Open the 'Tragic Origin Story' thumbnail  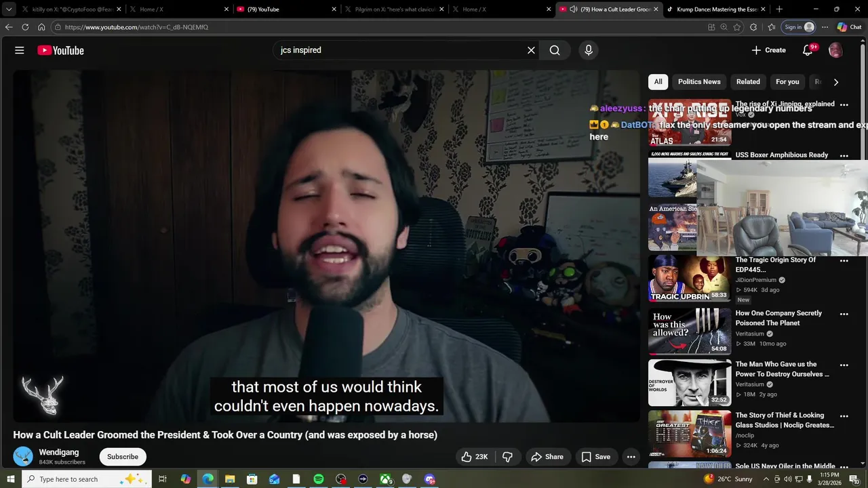690,279
